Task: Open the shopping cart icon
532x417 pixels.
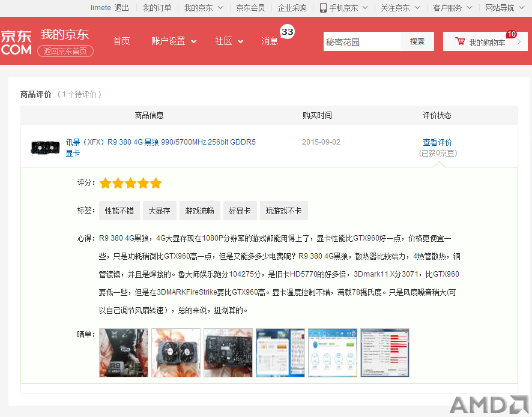Action: coord(460,41)
